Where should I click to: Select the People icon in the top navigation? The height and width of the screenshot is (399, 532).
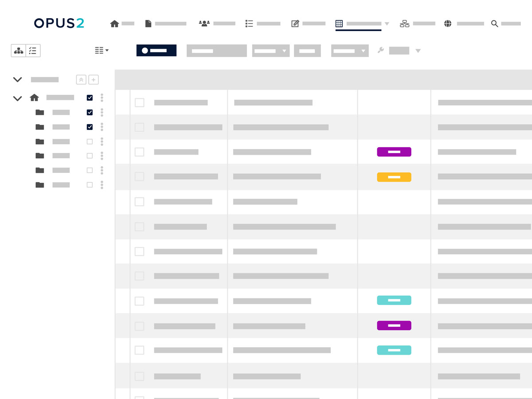coord(204,23)
